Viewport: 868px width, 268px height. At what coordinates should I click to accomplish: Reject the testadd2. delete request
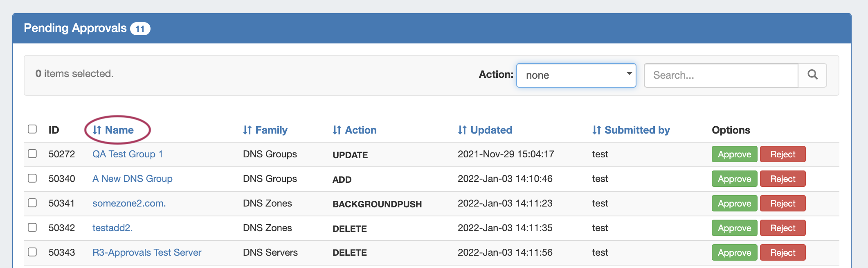pos(783,228)
